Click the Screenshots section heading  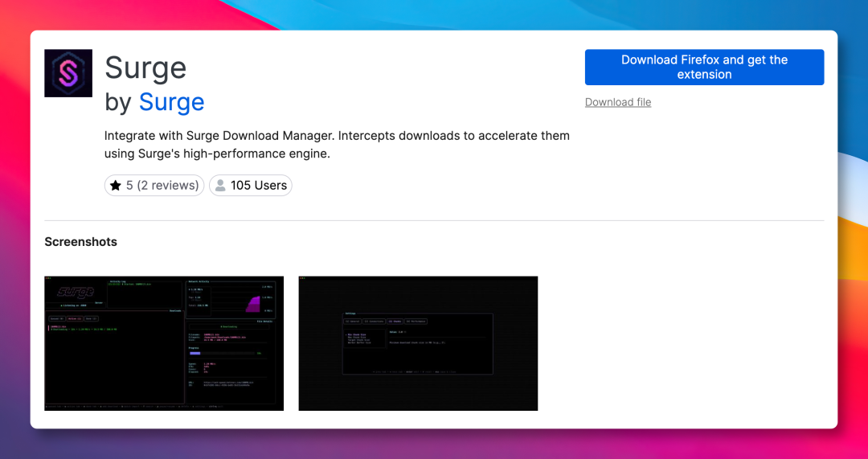coord(80,242)
